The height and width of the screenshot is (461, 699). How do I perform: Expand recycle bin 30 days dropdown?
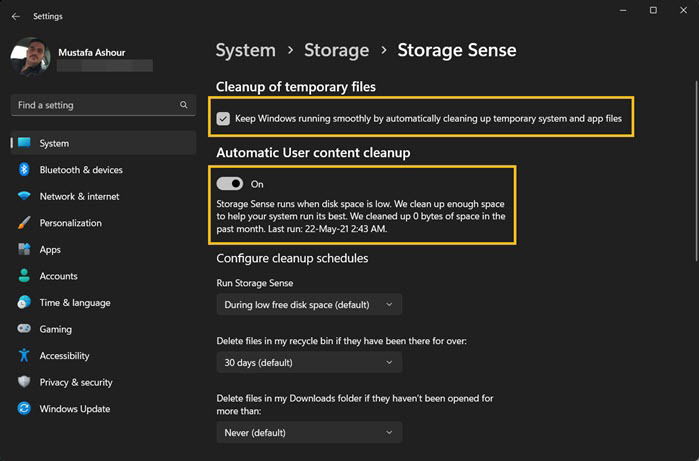[309, 362]
